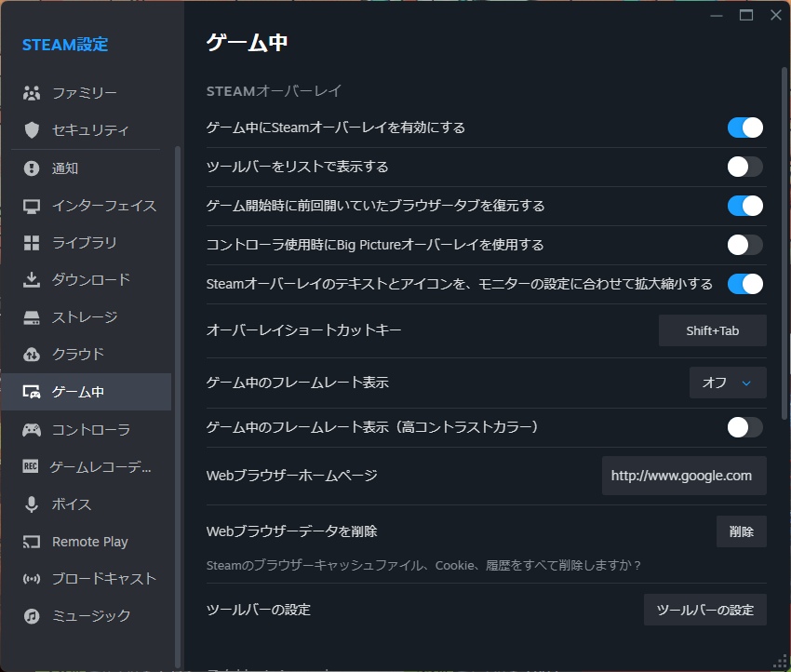Select コントローラ settings label

pyautogui.click(x=91, y=430)
